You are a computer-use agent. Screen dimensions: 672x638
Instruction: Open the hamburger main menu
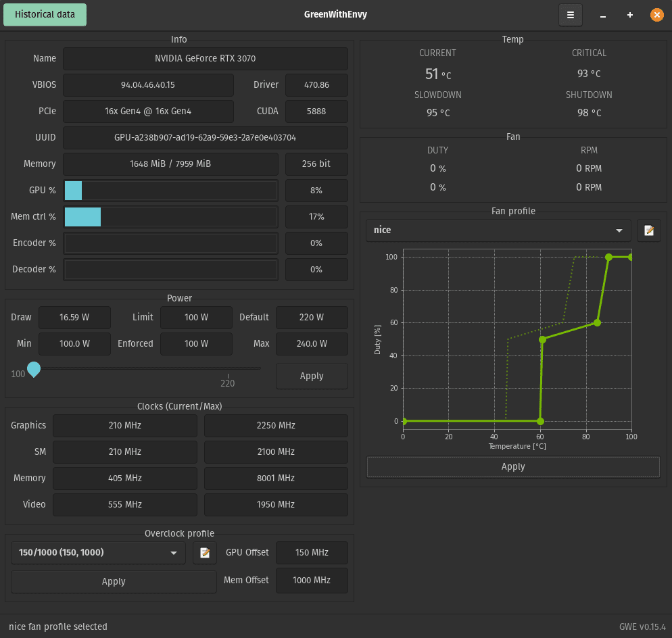(570, 15)
